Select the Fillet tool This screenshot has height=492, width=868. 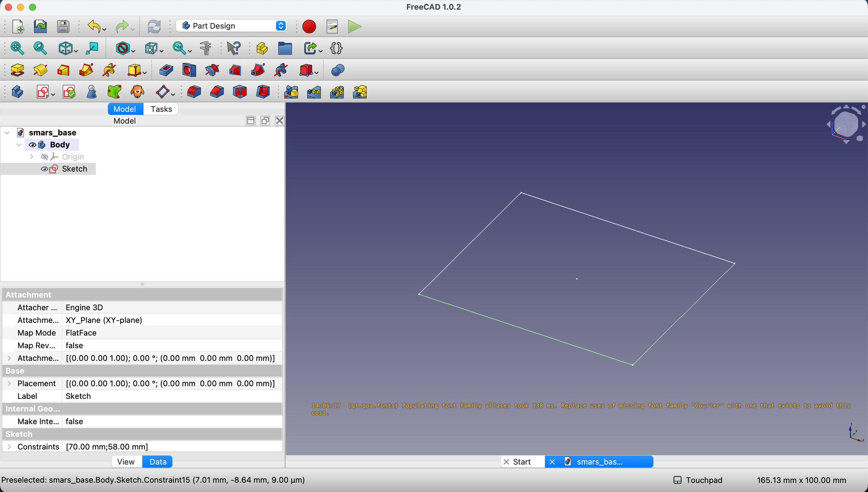click(x=194, y=92)
